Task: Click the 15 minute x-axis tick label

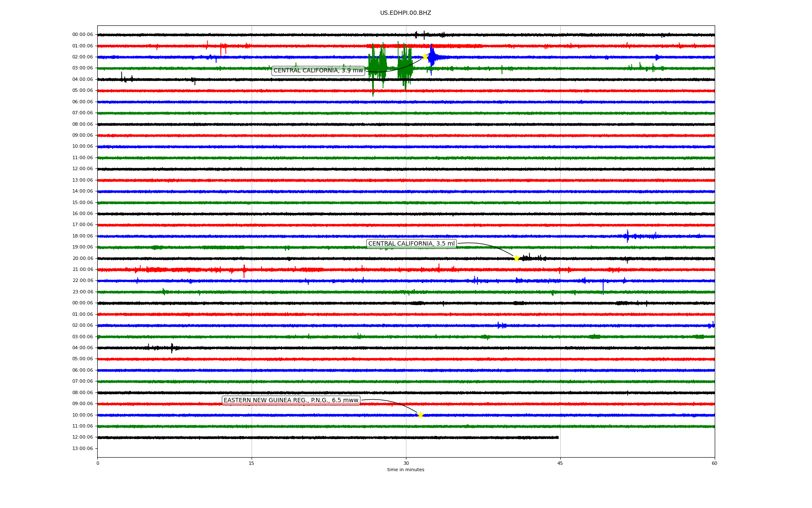Action: [x=252, y=463]
